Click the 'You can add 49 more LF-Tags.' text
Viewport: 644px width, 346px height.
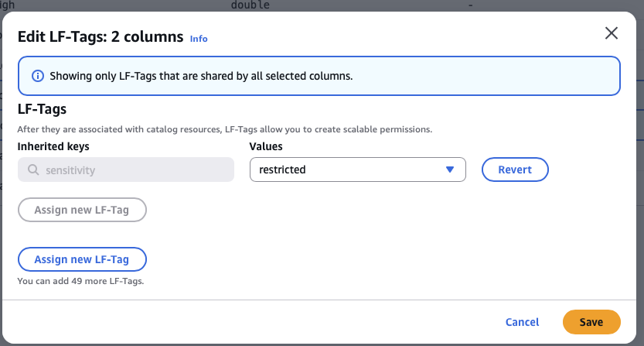pyautogui.click(x=80, y=282)
